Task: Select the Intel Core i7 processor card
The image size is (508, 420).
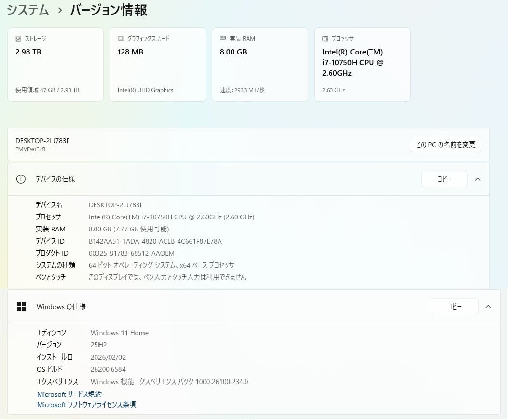Action: coord(362,65)
